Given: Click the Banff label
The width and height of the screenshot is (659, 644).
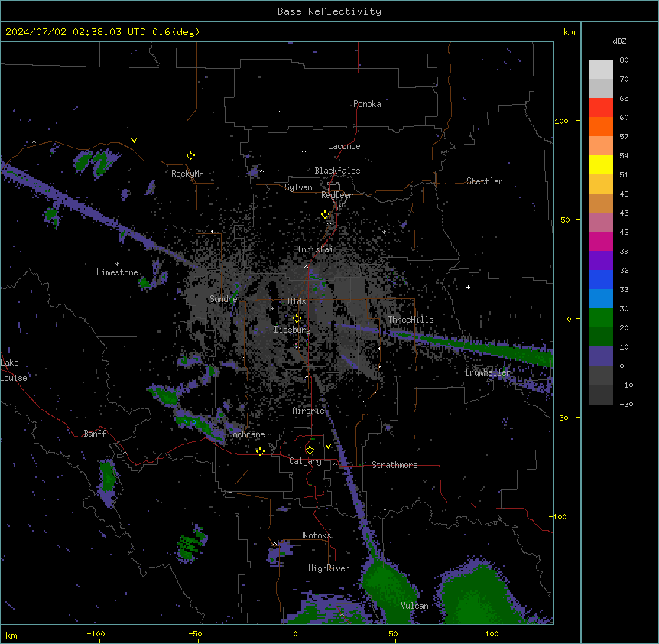Looking at the screenshot, I should click(95, 434).
